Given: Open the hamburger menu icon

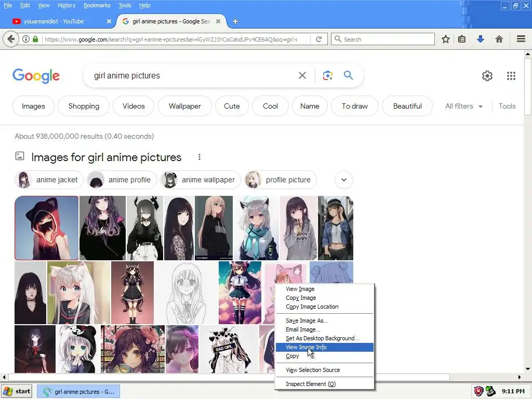Looking at the screenshot, I should pos(521,39).
